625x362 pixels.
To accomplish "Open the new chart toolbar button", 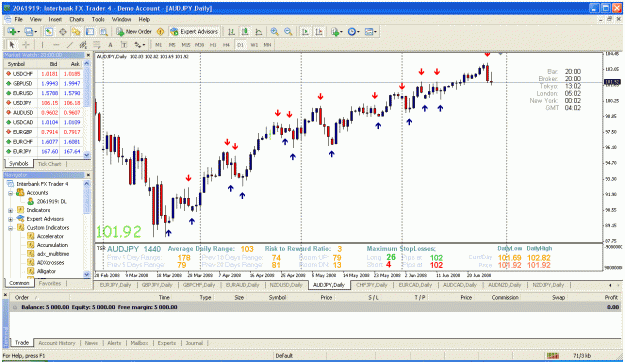I will (12, 31).
